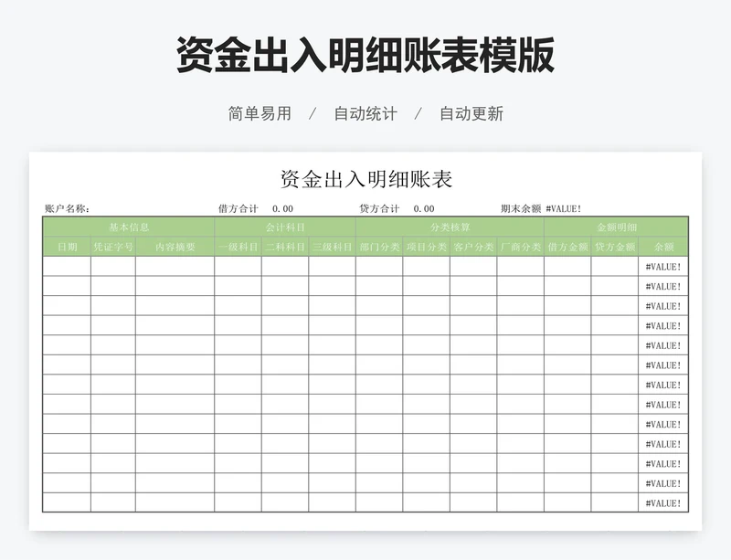Click the 借方合计 label
The height and width of the screenshot is (560, 731).
pyautogui.click(x=238, y=208)
